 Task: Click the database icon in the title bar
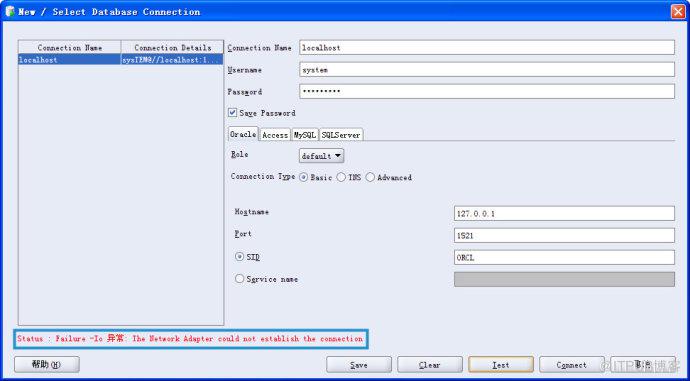[x=10, y=11]
